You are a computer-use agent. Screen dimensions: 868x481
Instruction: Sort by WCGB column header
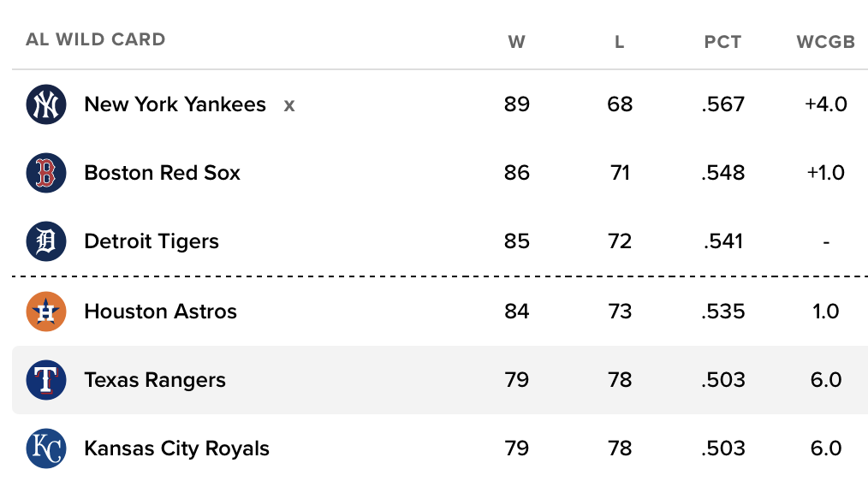825,41
